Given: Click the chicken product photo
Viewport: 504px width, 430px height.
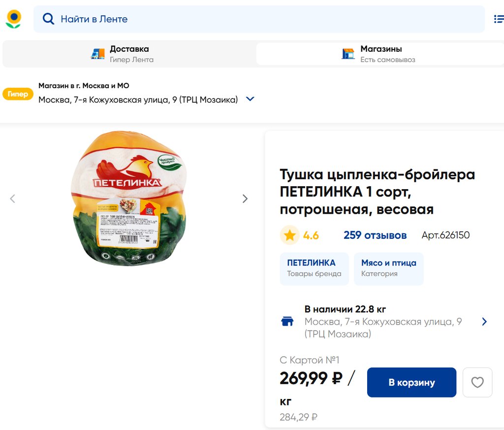Looking at the screenshot, I should tap(129, 198).
